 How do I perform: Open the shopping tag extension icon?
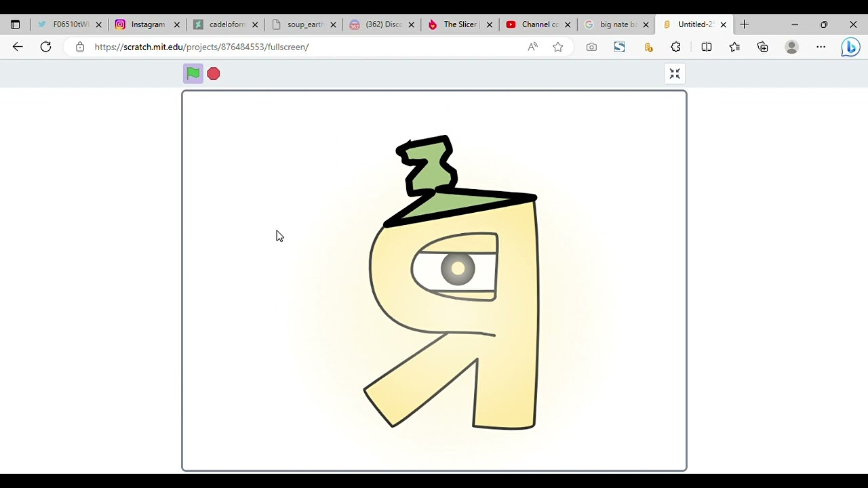[x=648, y=47]
